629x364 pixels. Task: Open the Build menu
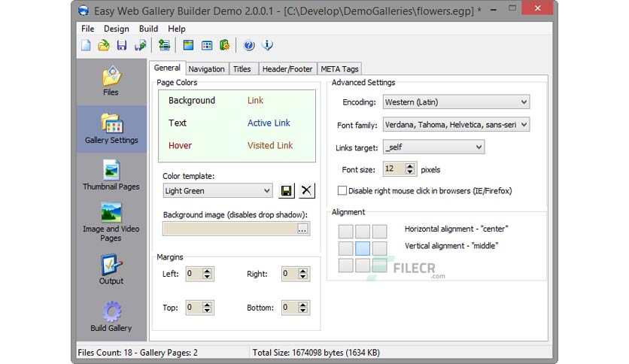tap(148, 29)
